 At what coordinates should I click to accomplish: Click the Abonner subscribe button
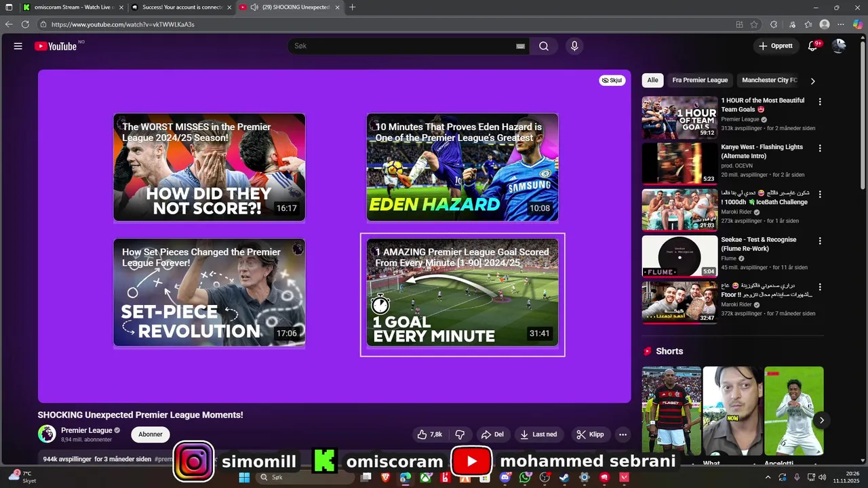click(151, 434)
